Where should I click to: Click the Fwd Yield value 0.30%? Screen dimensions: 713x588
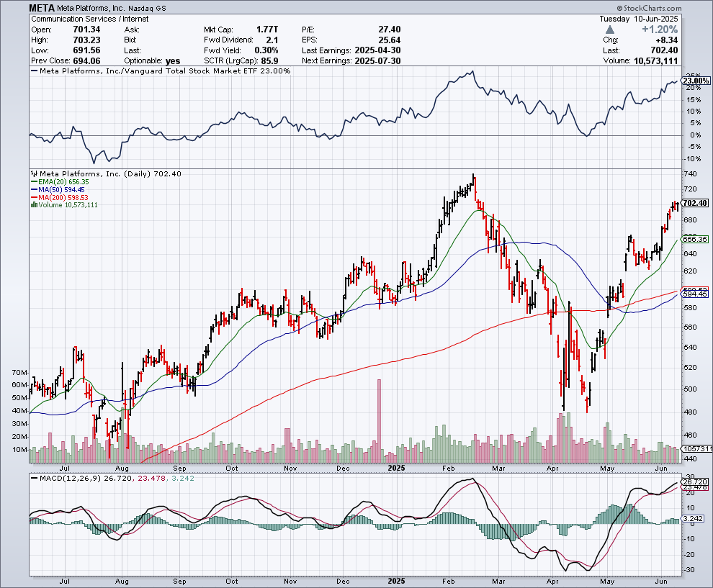[266, 50]
